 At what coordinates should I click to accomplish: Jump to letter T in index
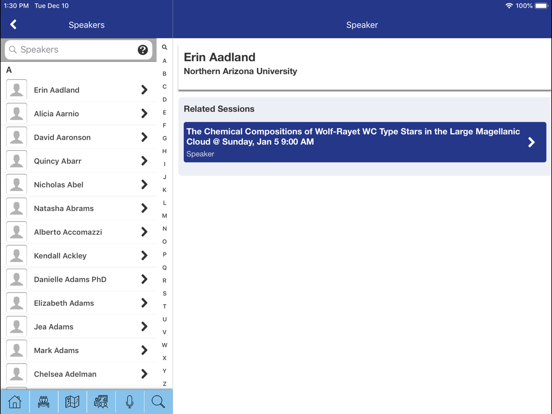(x=164, y=306)
